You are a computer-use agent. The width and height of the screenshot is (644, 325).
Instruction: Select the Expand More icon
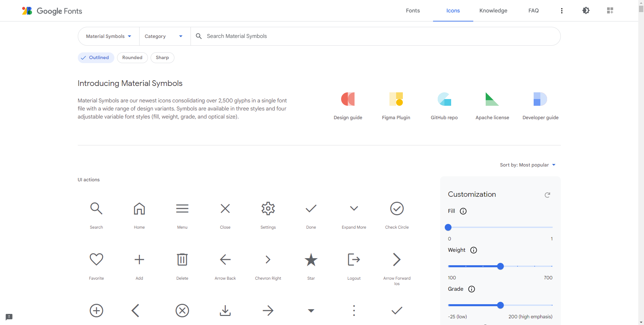pos(354,208)
